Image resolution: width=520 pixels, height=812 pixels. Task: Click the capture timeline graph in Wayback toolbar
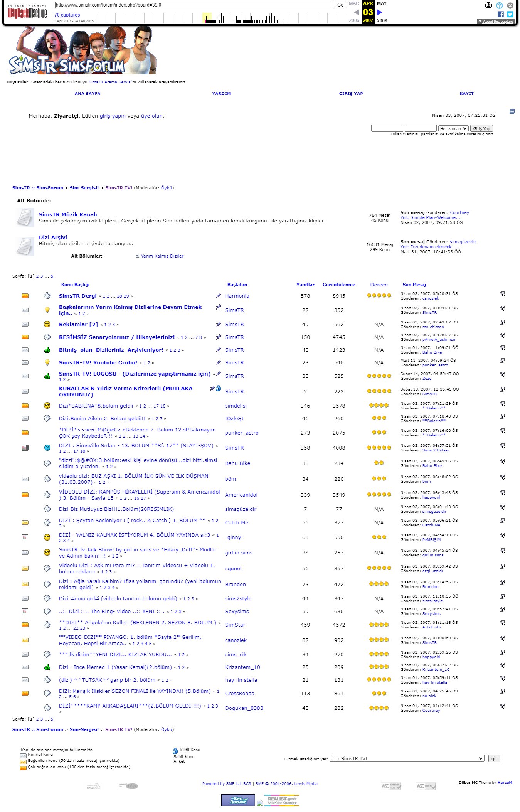[x=222, y=18]
